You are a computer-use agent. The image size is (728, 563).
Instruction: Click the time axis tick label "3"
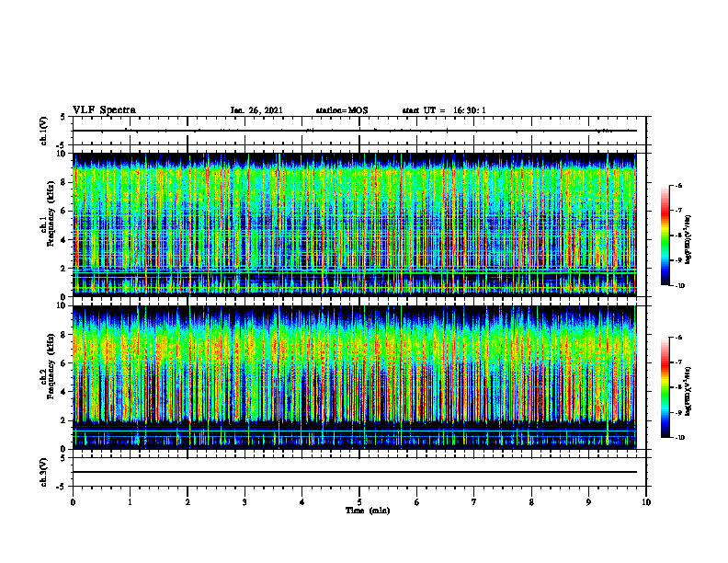tap(245, 502)
